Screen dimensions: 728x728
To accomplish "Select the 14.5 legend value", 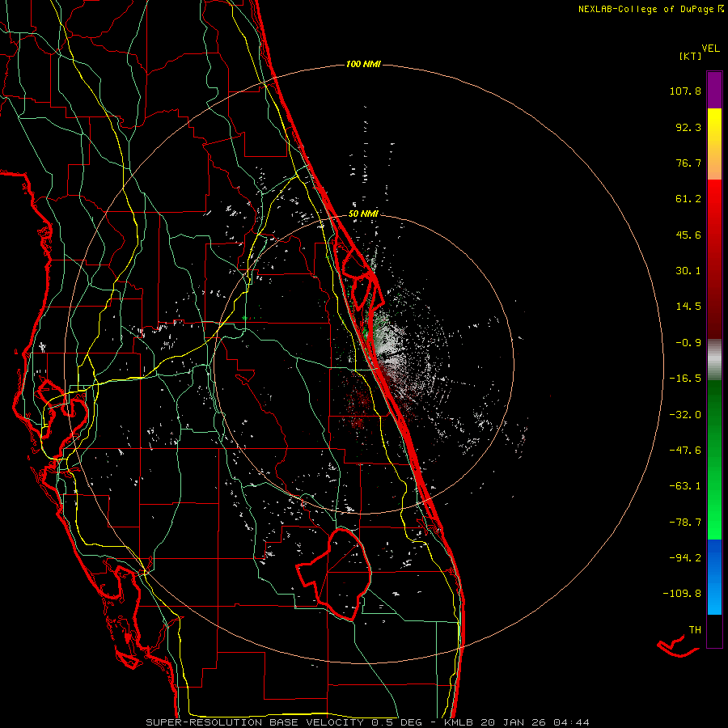I will click(x=688, y=307).
